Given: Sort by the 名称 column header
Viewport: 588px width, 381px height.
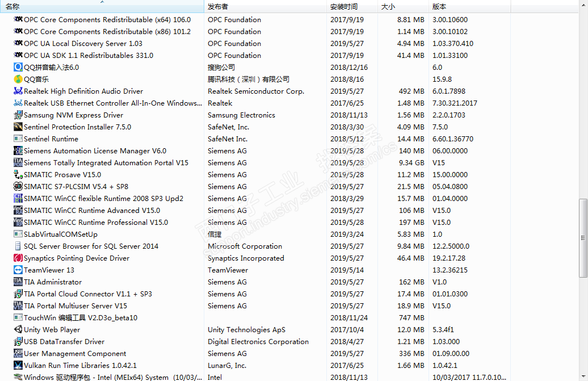Looking at the screenshot, I should point(102,6).
